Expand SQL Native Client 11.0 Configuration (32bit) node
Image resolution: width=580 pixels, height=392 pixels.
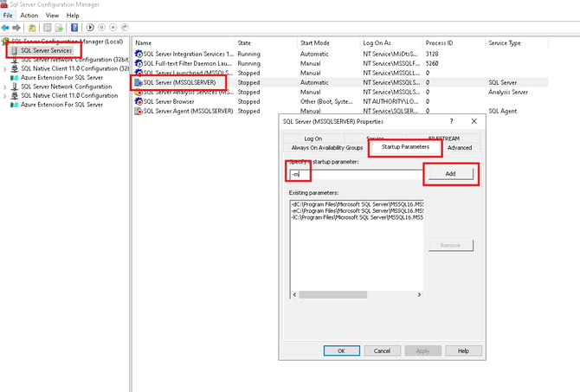point(5,68)
